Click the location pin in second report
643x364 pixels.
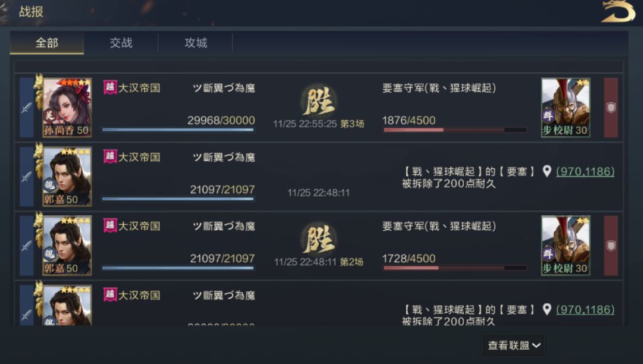tap(547, 172)
